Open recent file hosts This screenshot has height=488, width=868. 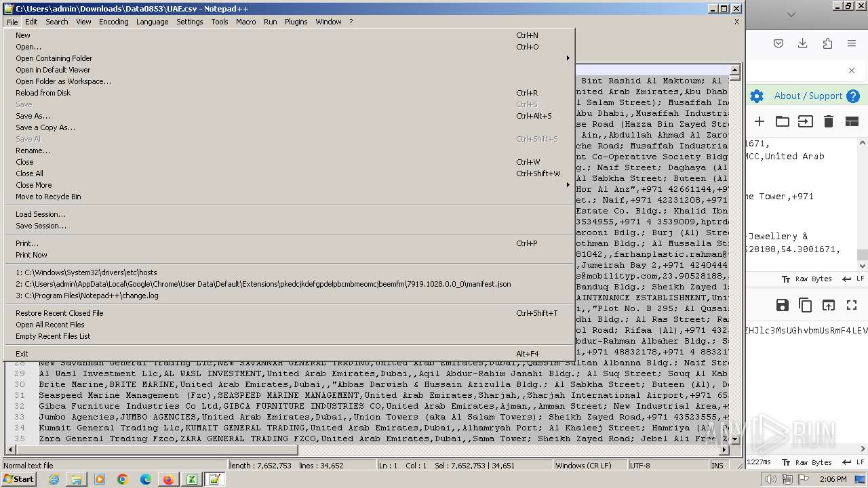pos(289,272)
